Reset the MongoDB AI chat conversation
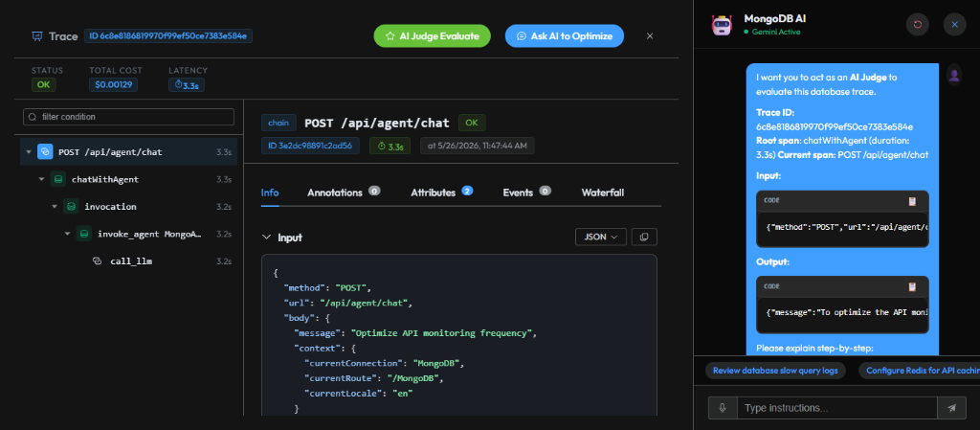This screenshot has height=430, width=980. (x=918, y=24)
